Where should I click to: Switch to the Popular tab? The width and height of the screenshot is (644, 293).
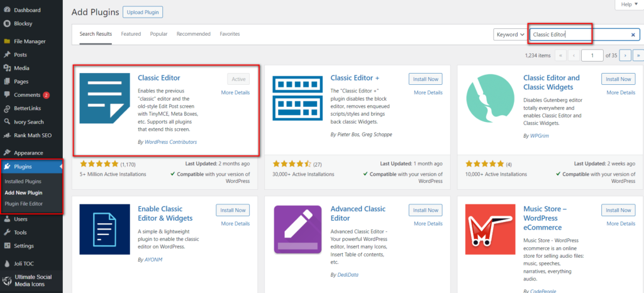tap(158, 34)
